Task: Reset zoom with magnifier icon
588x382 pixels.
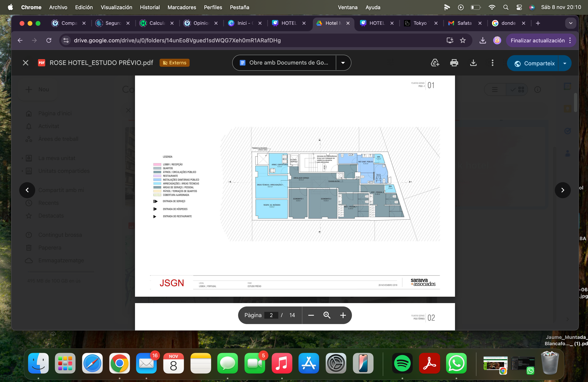Action: [327, 315]
